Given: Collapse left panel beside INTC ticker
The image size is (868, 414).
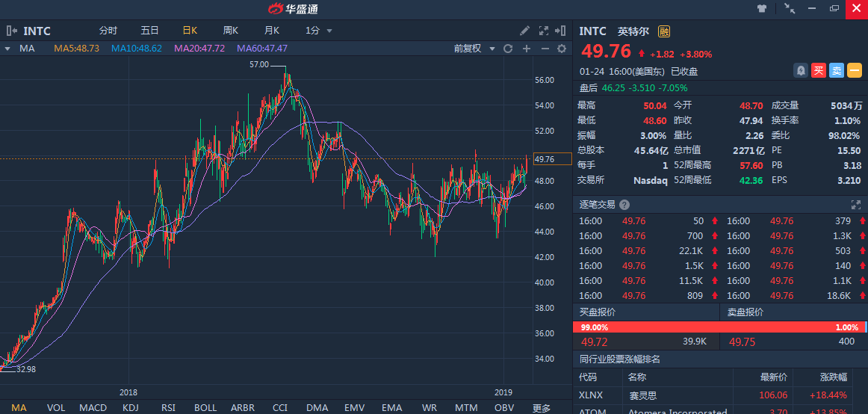Looking at the screenshot, I should 11,31.
